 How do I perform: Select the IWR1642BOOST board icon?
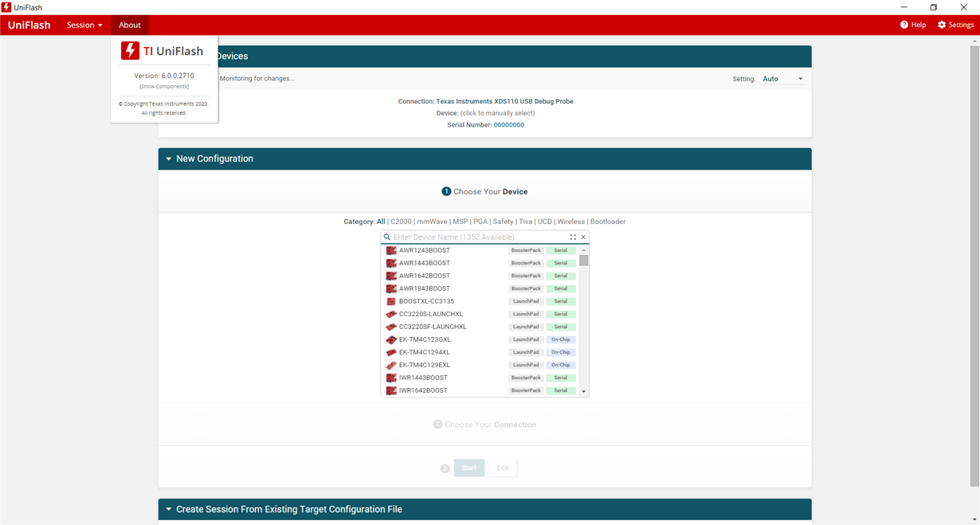tap(391, 390)
